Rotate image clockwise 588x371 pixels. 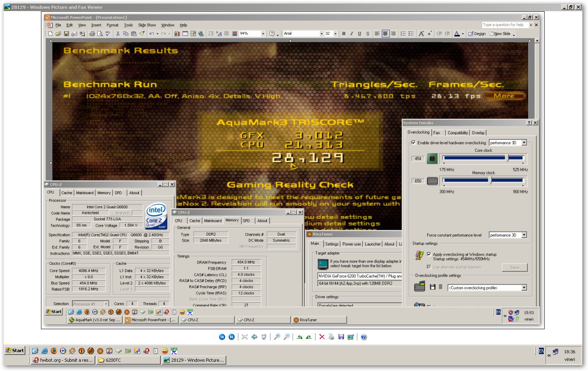tap(299, 337)
